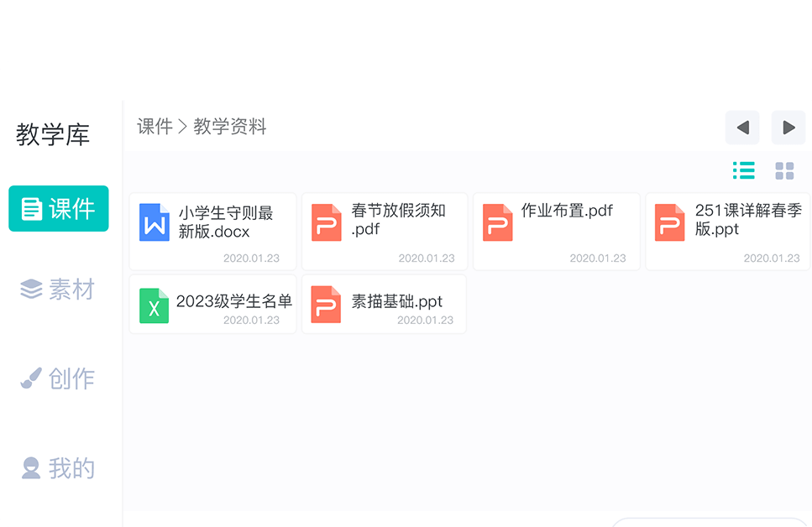Open the 素描基础.ppt file name
Viewport: 812px width, 527px height.
pyautogui.click(x=397, y=301)
